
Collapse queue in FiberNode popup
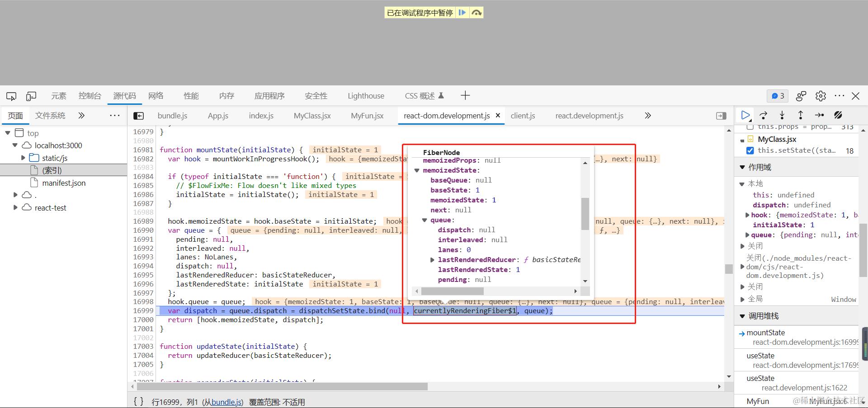(425, 220)
